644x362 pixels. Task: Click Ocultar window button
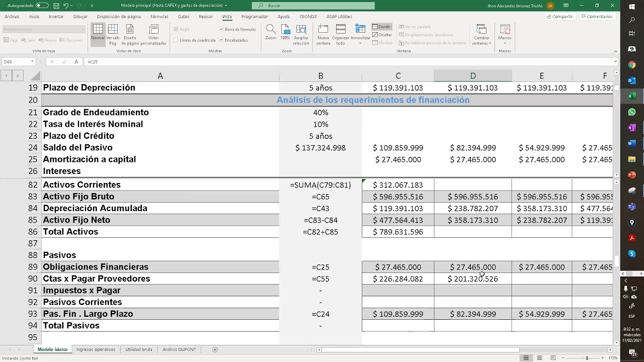382,35
